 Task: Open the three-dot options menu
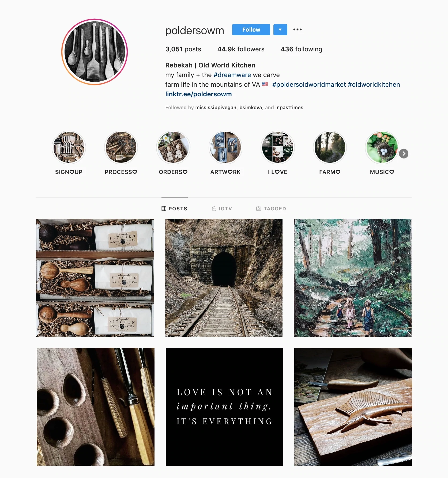(298, 29)
